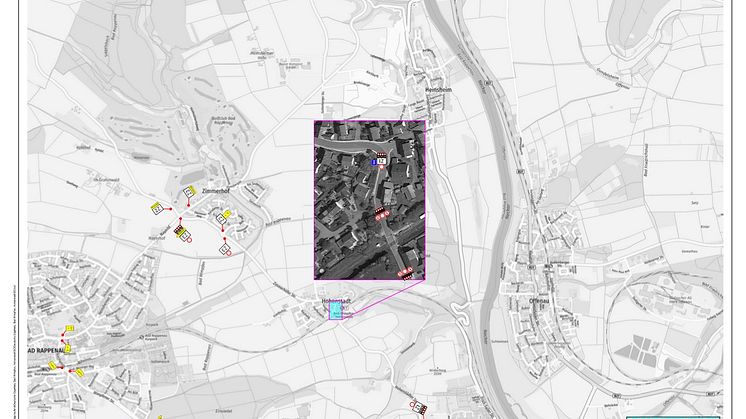Image resolution: width=746 pixels, height=419 pixels.
Task: Click the yellow sign above Bad Rappenau
Action: coord(69,329)
